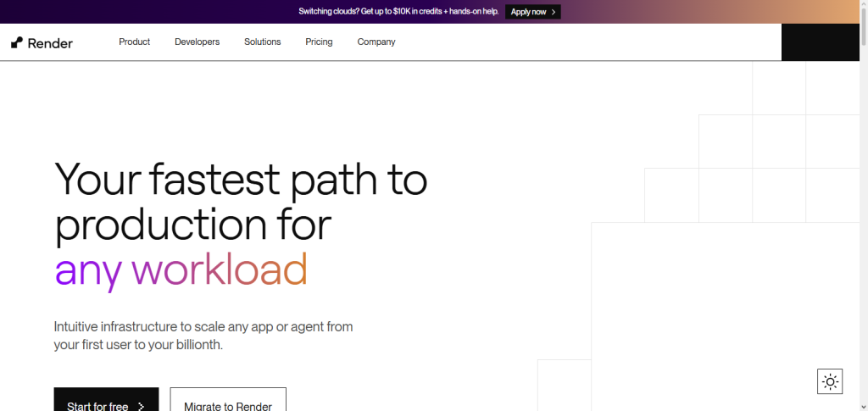Click the Render logo icon

click(17, 42)
